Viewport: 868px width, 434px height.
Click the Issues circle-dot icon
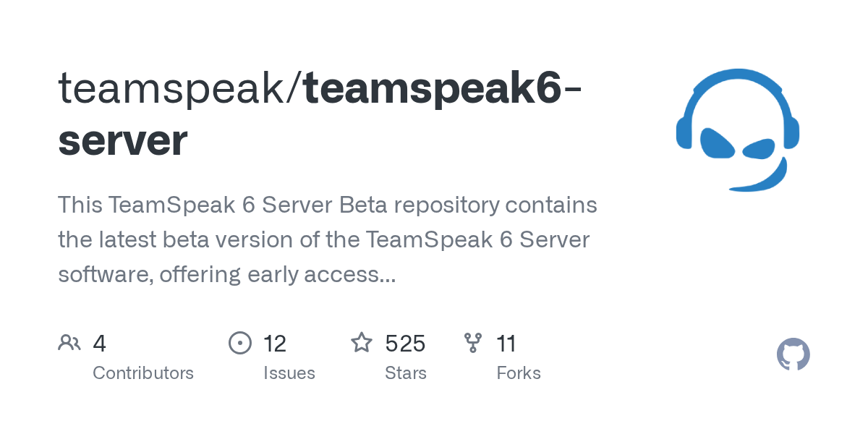click(x=239, y=343)
